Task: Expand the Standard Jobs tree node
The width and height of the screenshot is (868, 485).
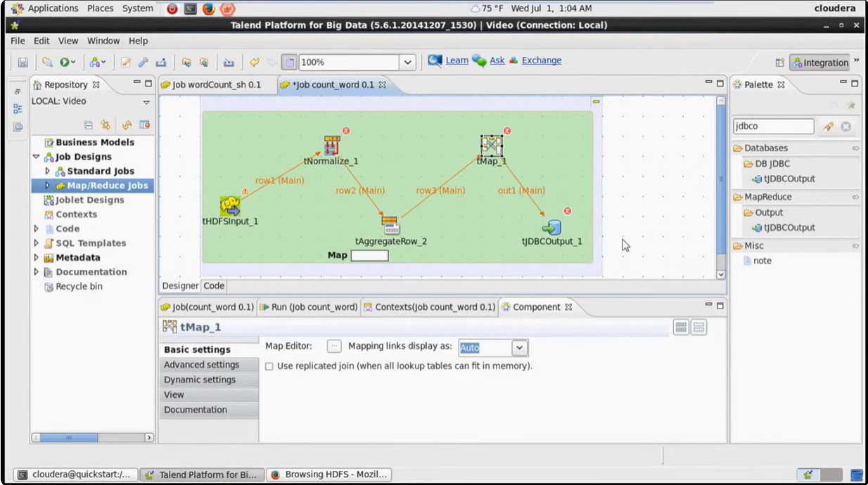Action: click(47, 171)
